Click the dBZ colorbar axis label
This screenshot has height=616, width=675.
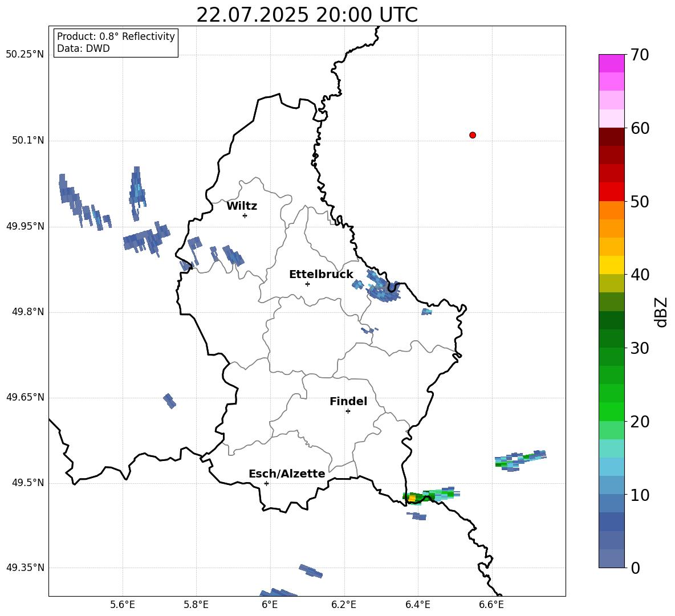[x=662, y=312]
